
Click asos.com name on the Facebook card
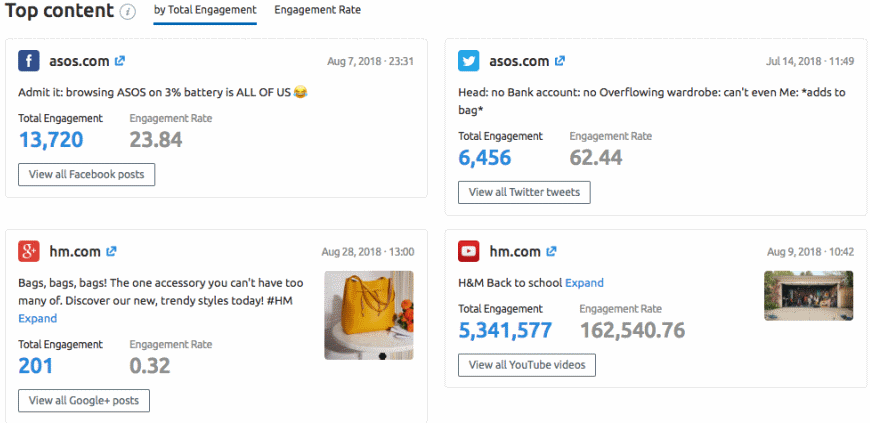point(79,61)
